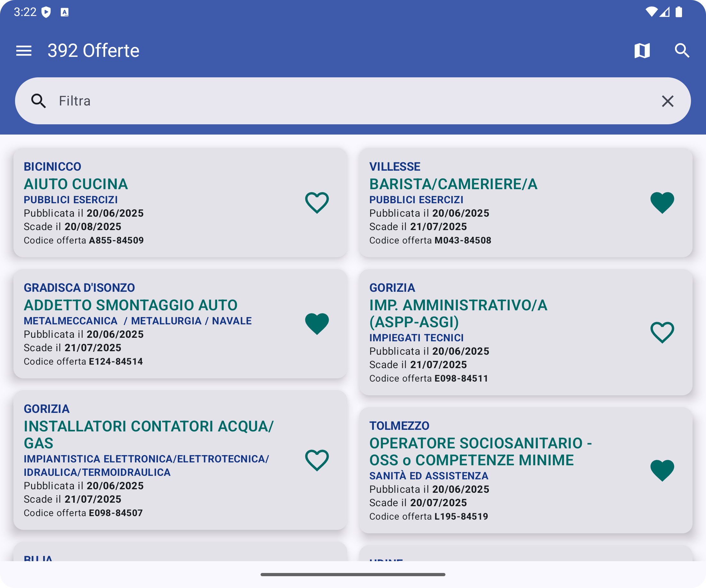Image resolution: width=706 pixels, height=588 pixels.
Task: Tap magnifier icon inside the filter bar
Action: tap(39, 101)
